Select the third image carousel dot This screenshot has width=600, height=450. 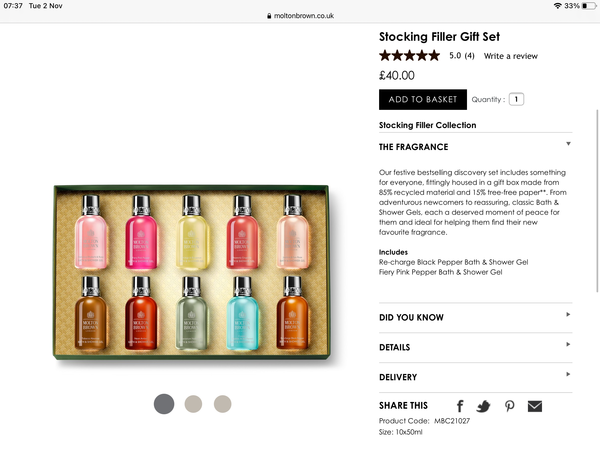coord(222,404)
